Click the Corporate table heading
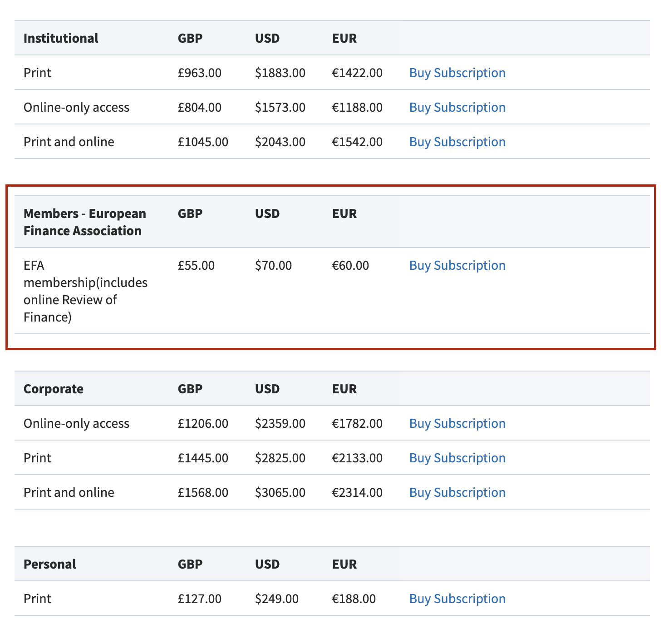The width and height of the screenshot is (669, 644). (54, 389)
